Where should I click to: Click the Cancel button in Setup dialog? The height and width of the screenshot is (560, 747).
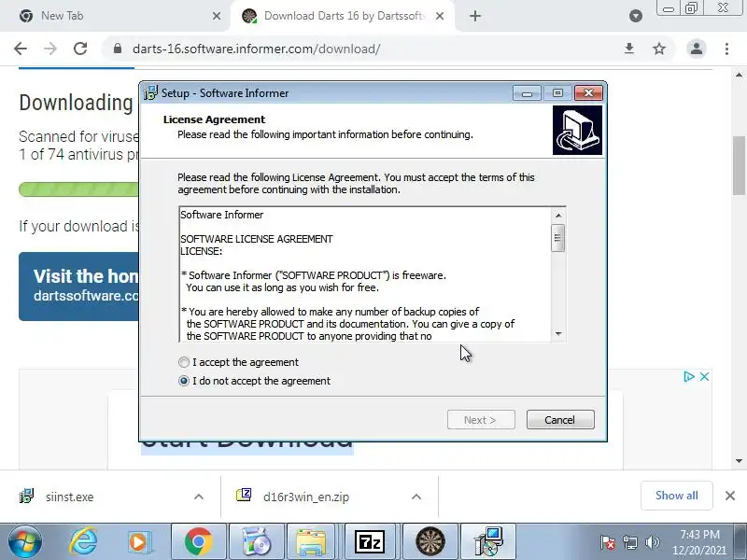coord(560,419)
